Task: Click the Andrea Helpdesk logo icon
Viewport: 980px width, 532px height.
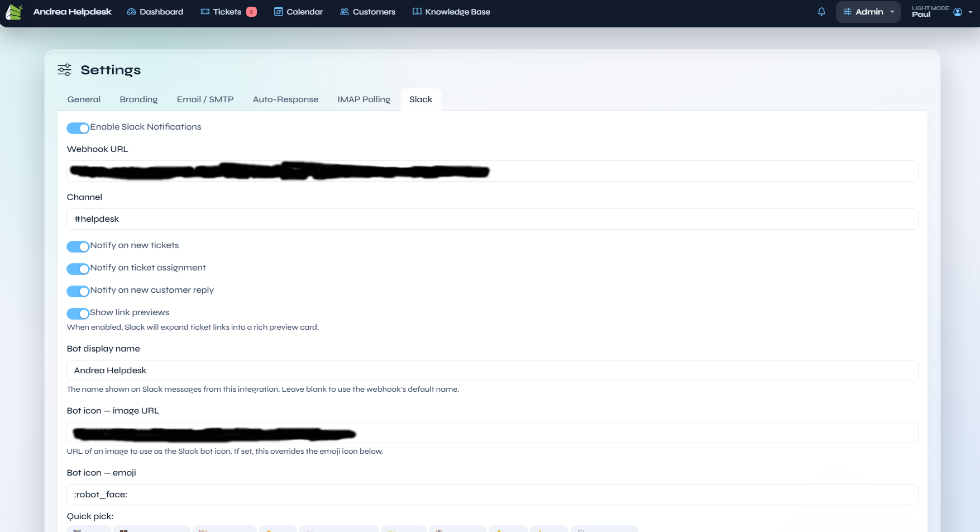Action: pos(14,12)
